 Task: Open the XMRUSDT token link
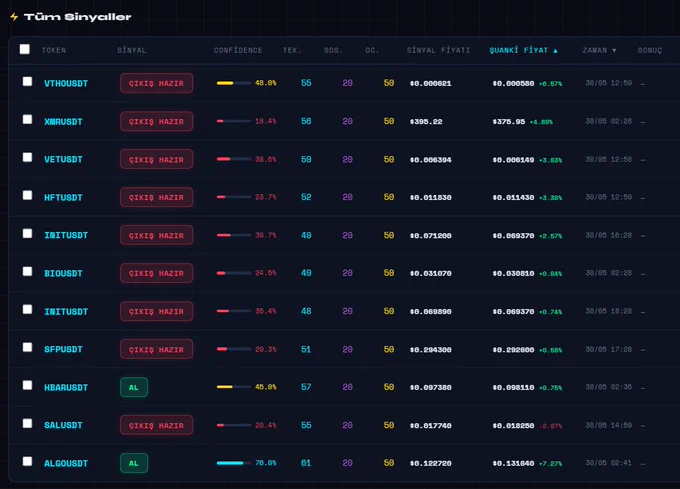[63, 121]
